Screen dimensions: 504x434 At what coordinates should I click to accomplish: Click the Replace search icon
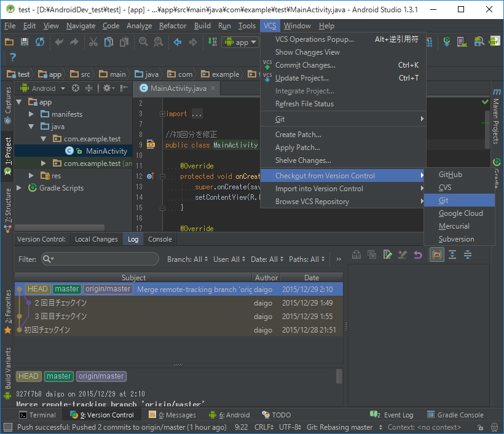point(159,42)
